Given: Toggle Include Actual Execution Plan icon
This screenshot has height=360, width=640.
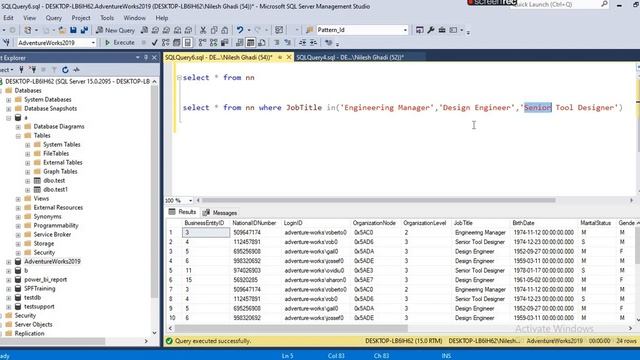Looking at the screenshot, I should (202, 42).
